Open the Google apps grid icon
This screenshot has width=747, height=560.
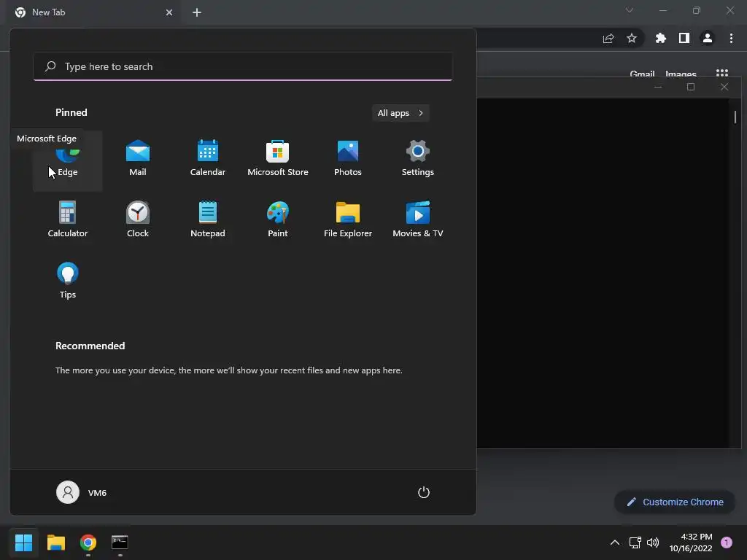[x=722, y=72]
